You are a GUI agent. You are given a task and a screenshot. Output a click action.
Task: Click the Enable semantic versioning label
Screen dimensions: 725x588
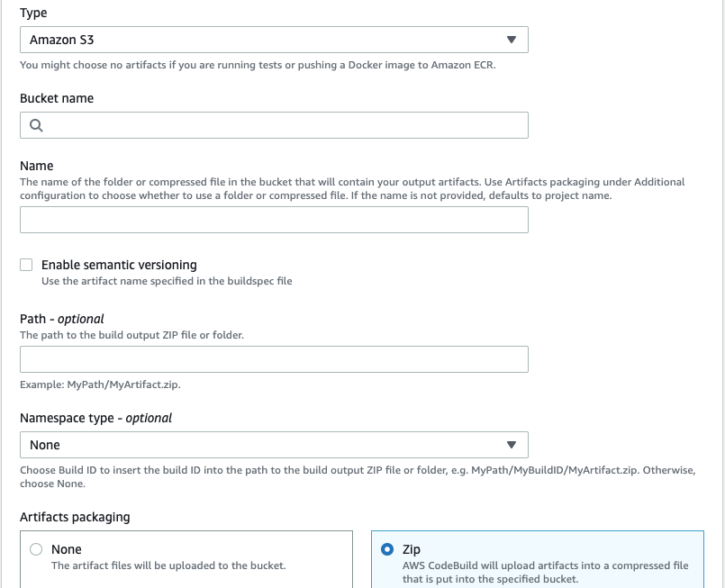pos(121,264)
